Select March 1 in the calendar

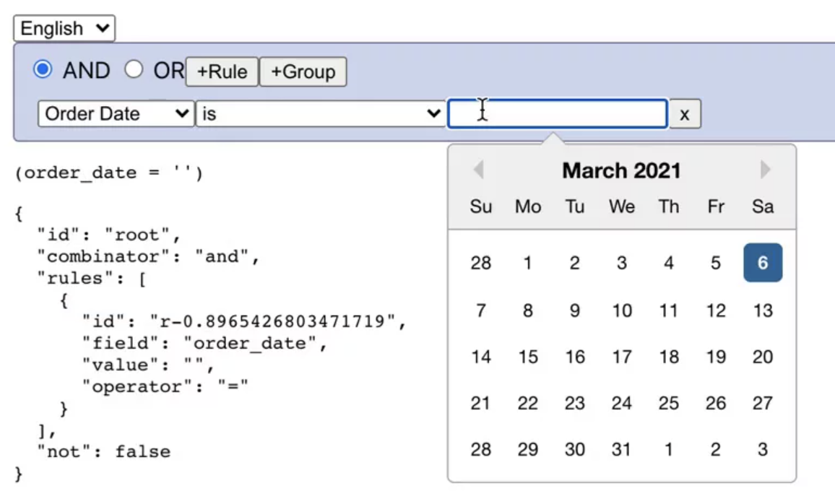tap(528, 263)
